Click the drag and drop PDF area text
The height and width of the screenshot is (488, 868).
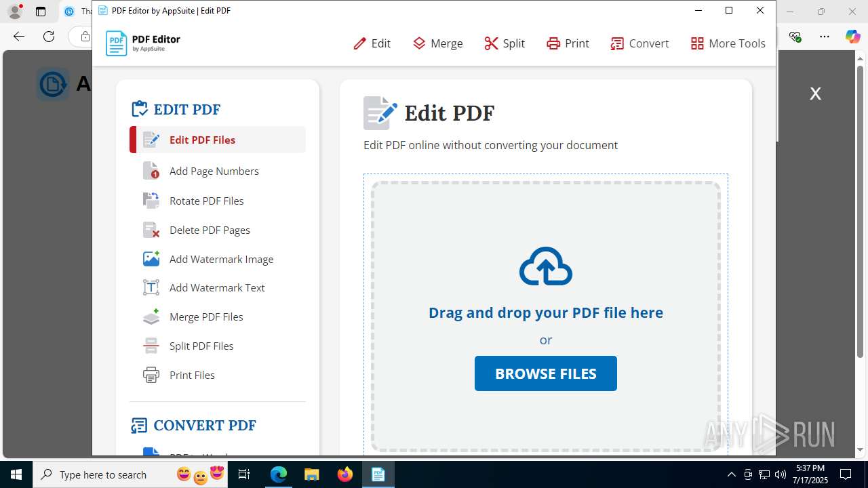click(x=546, y=312)
